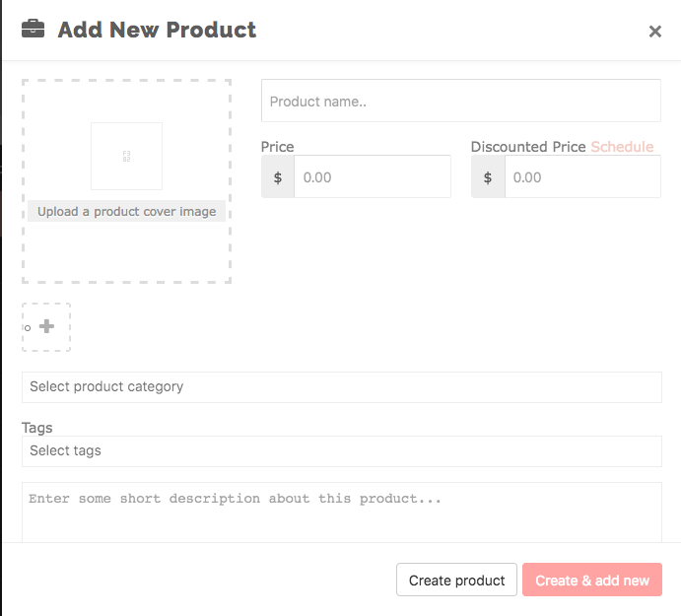
Task: Click the dashed cover image drop zone
Action: (x=126, y=181)
